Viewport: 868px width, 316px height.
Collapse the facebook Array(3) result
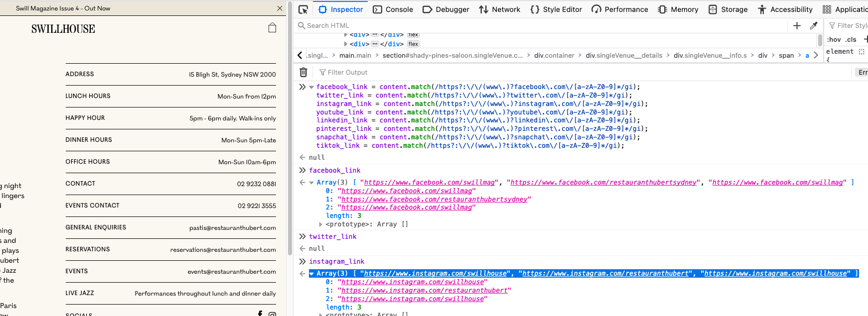[x=311, y=183]
